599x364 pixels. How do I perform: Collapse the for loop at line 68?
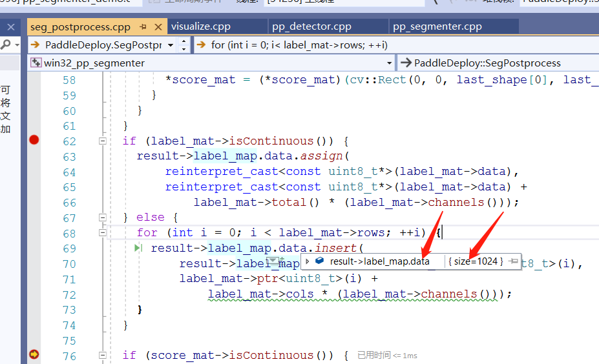pos(102,232)
